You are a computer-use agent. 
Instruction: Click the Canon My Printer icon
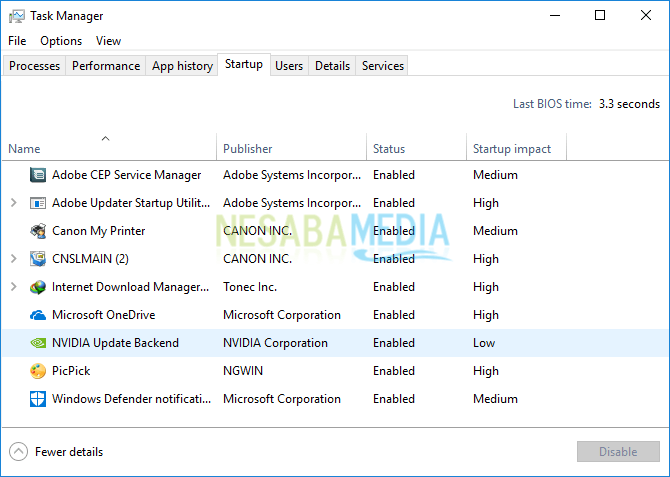(x=38, y=231)
